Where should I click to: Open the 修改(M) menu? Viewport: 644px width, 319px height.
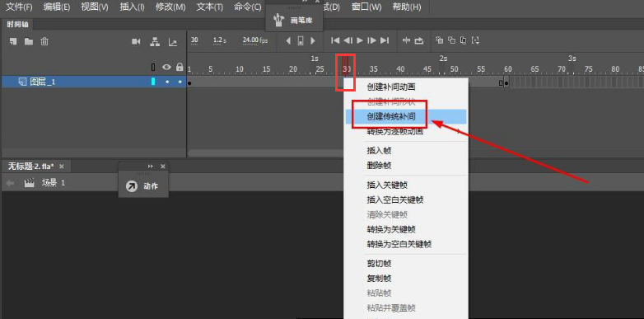point(170,7)
